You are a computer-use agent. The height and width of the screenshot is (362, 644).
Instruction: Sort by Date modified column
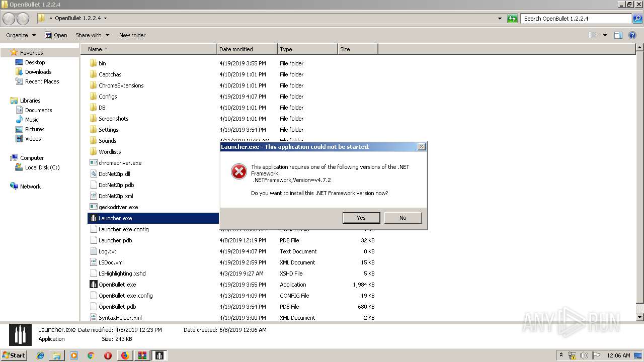click(x=247, y=49)
